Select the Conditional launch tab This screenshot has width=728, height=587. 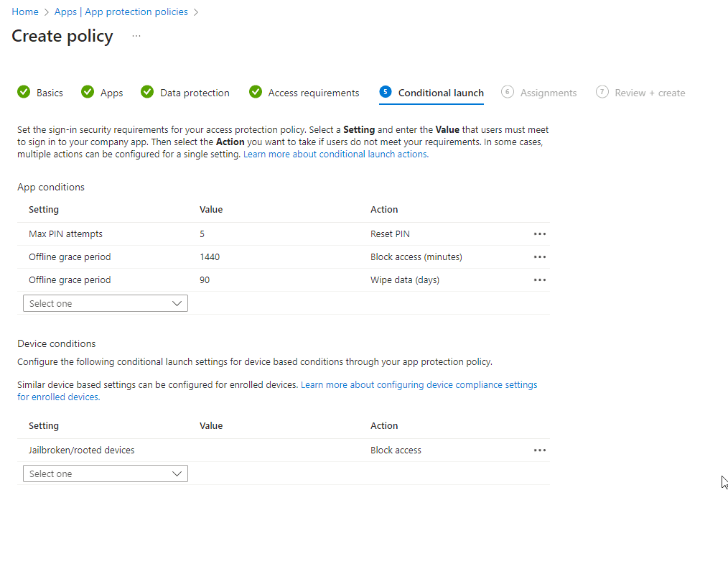[x=440, y=92]
